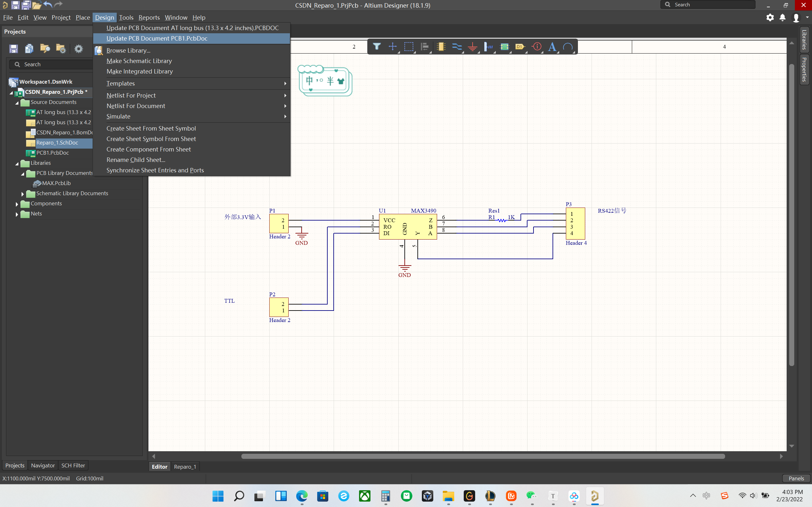Image resolution: width=812 pixels, height=507 pixels.
Task: Expand the Components tree section
Action: tap(17, 203)
